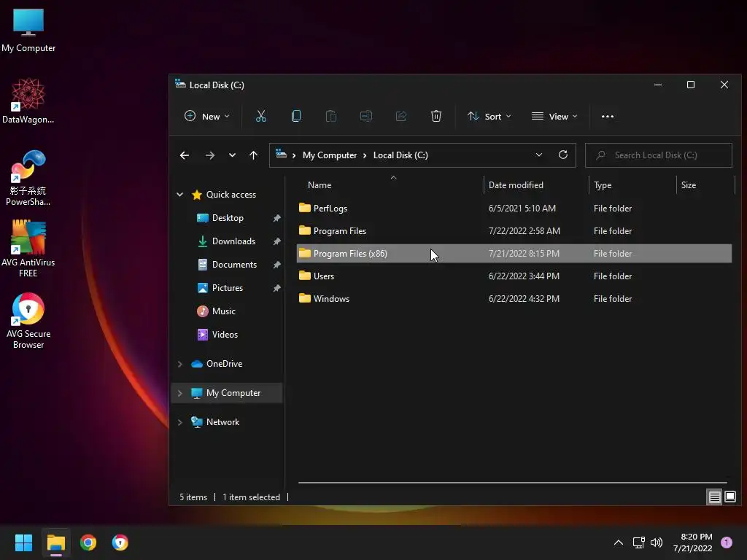
Task: Open the taskbar clock and date
Action: click(693, 542)
